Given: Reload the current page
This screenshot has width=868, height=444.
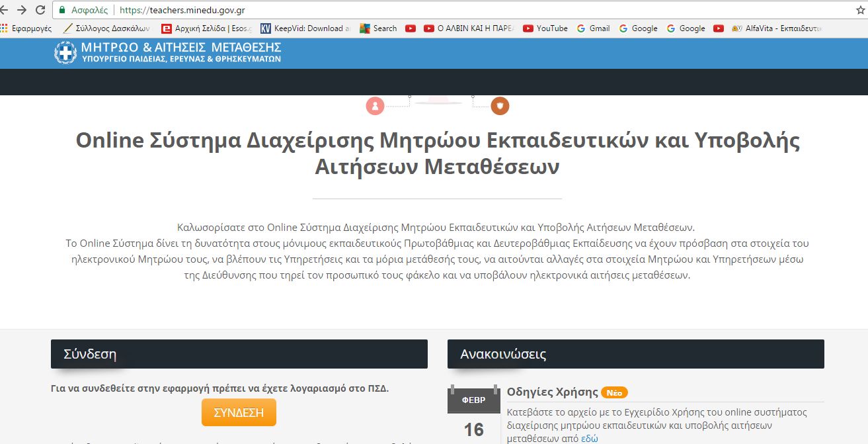Looking at the screenshot, I should tap(41, 10).
